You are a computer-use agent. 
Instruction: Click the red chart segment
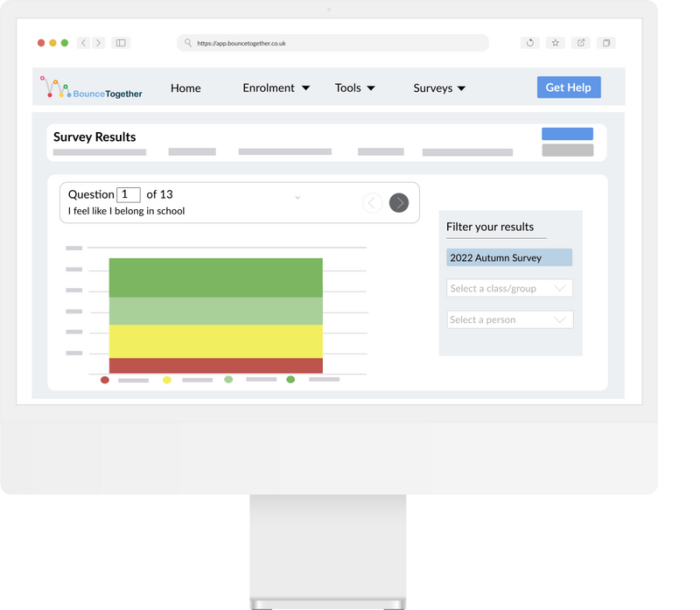216,366
